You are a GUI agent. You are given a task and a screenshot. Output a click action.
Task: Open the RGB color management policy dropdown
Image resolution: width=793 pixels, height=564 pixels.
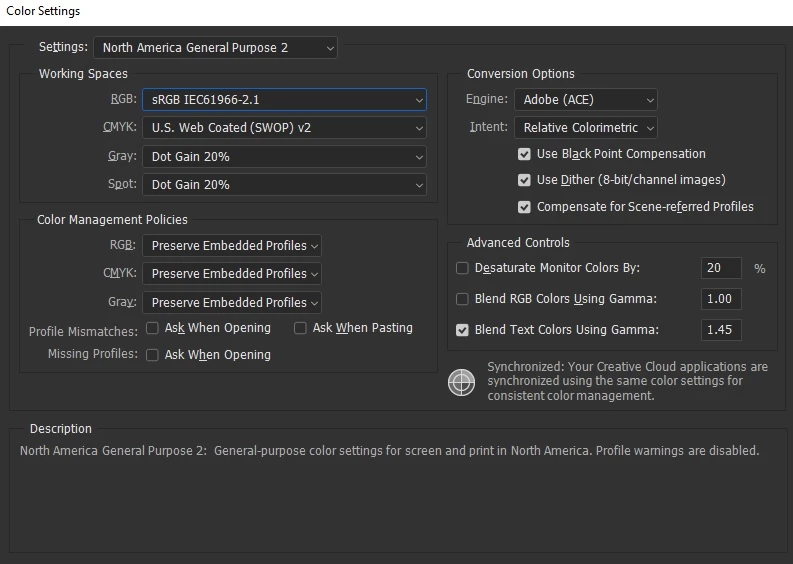click(x=232, y=245)
